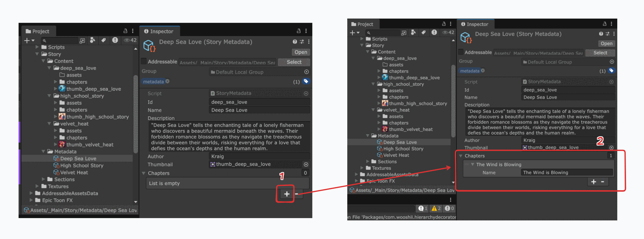This screenshot has height=239, width=644.
Task: Click the minus button under the empty Chapters list
Action: pos(297,194)
